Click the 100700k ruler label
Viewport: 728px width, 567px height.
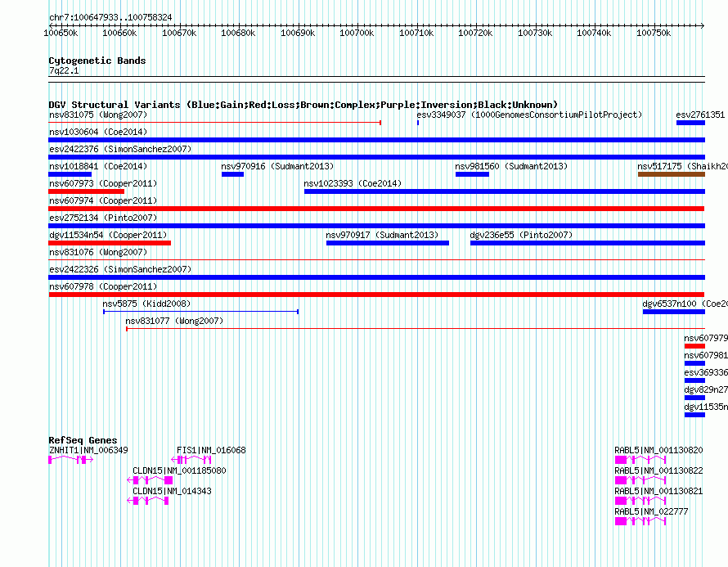[357, 33]
